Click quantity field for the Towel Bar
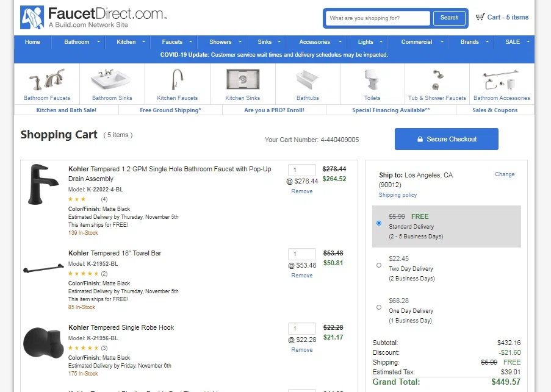 coord(302,254)
